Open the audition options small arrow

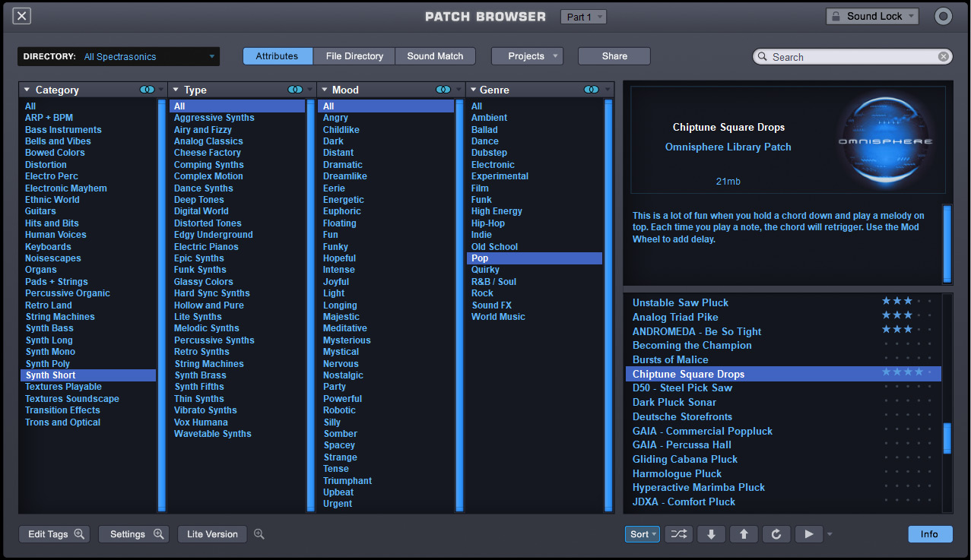tap(830, 534)
